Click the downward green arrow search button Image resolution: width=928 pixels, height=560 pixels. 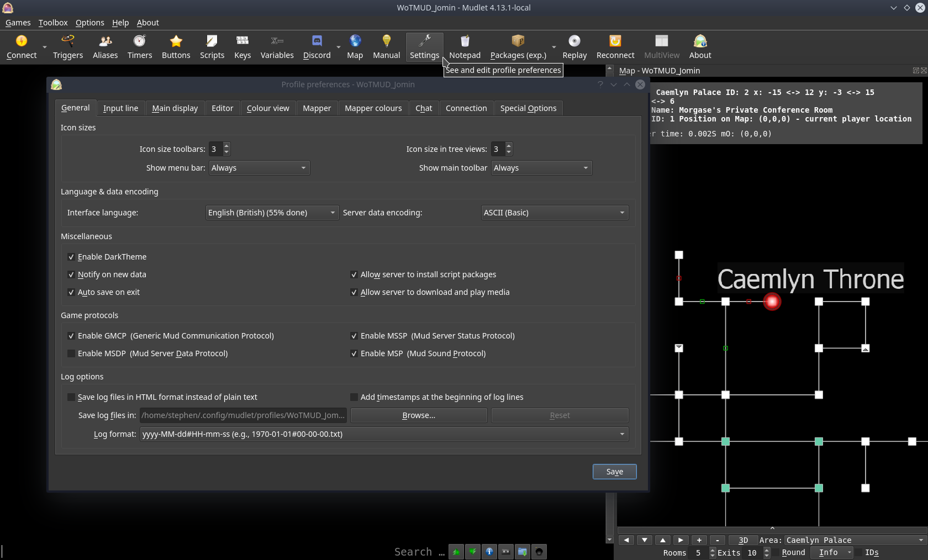(x=473, y=552)
